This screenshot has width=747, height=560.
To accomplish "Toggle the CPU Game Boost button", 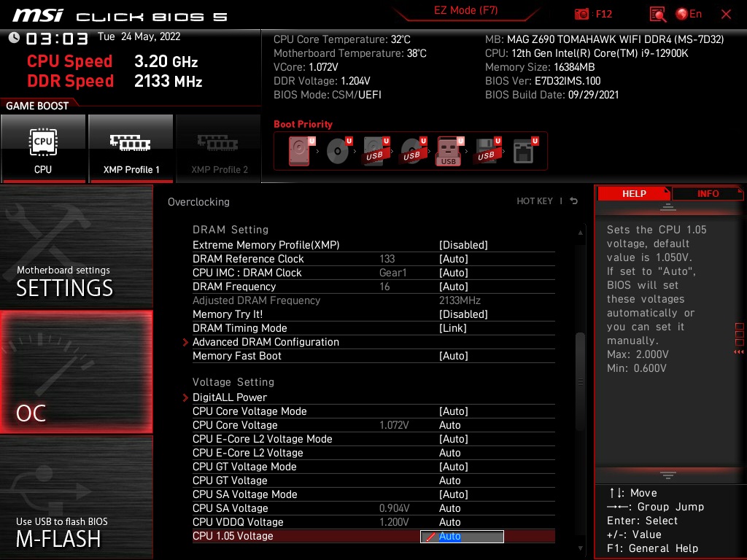I will tap(43, 149).
